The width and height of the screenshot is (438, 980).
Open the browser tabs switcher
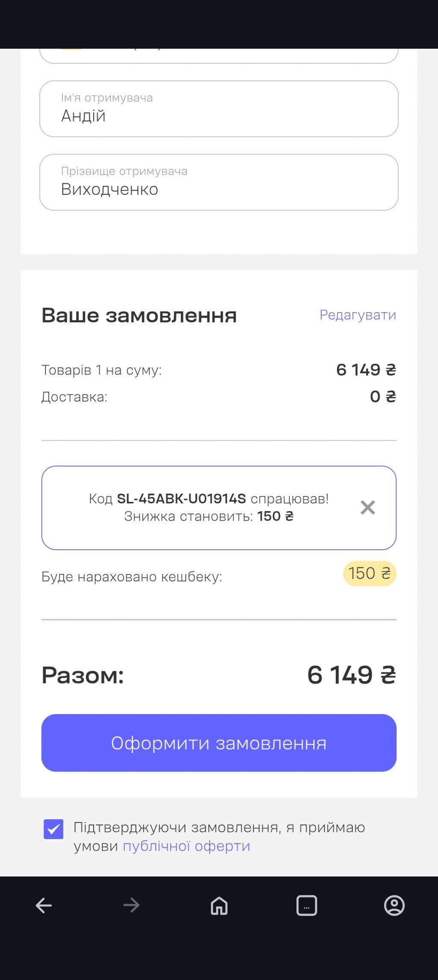coord(307,905)
